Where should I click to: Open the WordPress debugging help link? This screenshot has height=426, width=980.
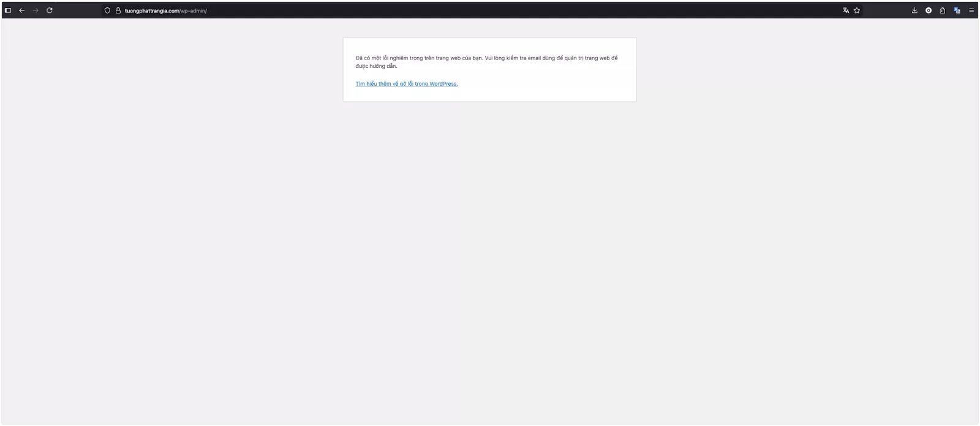407,84
